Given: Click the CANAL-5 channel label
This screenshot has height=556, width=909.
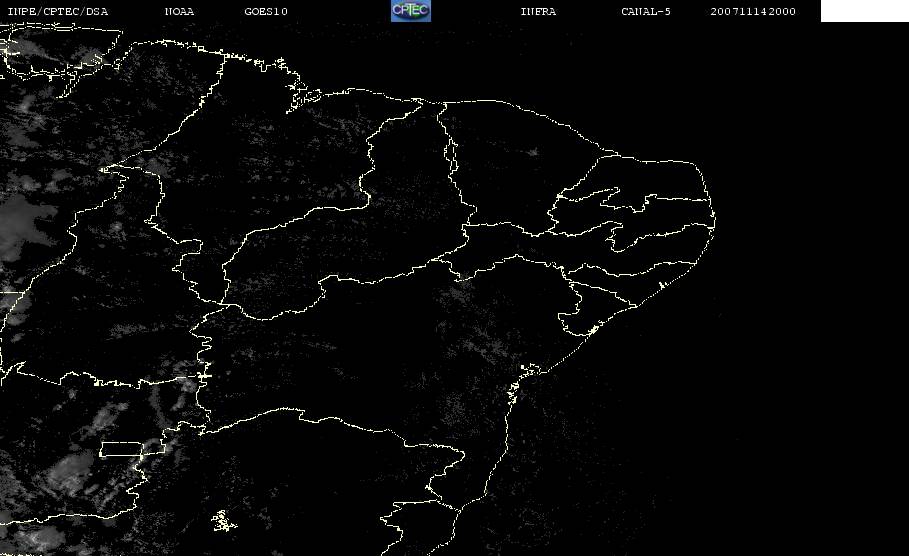Looking at the screenshot, I should pos(646,12).
